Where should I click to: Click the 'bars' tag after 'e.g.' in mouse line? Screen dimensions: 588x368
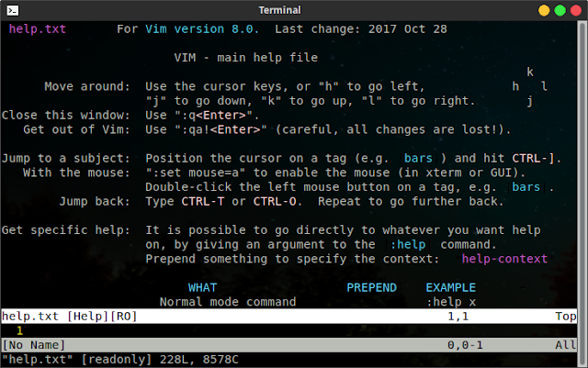point(526,187)
